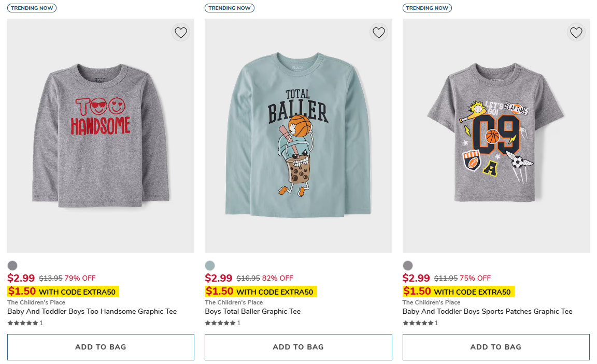The height and width of the screenshot is (364, 597).
Task: Open Too Handsome shirt photo
Action: 101,135
